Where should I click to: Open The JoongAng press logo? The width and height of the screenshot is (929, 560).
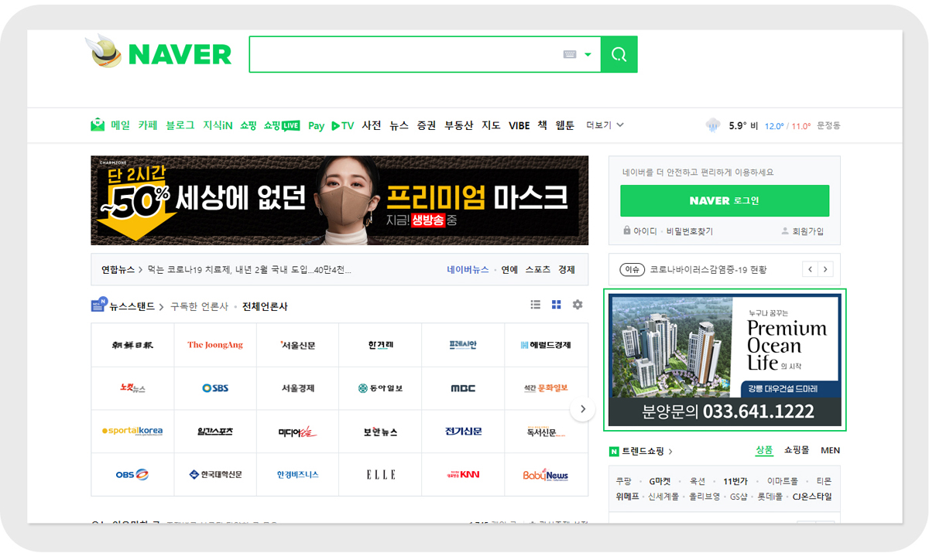(215, 345)
